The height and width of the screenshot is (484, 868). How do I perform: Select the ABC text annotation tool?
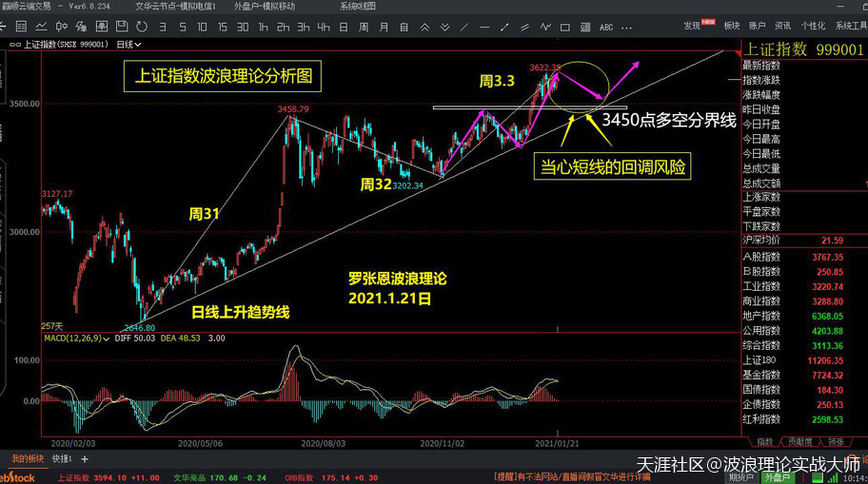tap(606, 27)
